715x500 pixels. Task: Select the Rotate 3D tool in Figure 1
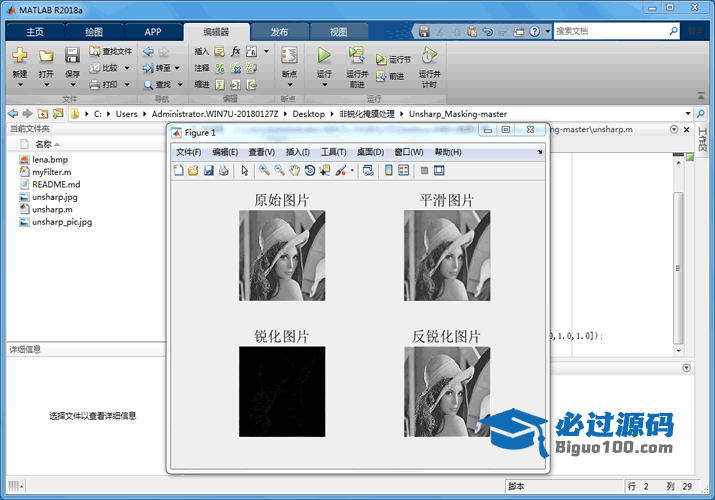(310, 170)
